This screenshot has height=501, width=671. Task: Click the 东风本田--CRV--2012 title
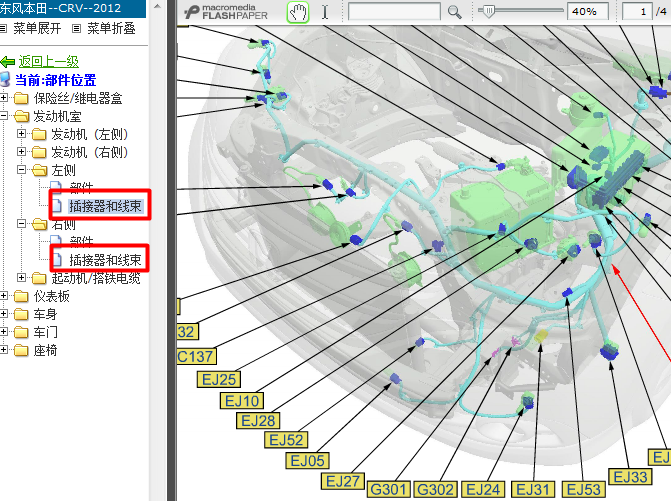[x=60, y=8]
